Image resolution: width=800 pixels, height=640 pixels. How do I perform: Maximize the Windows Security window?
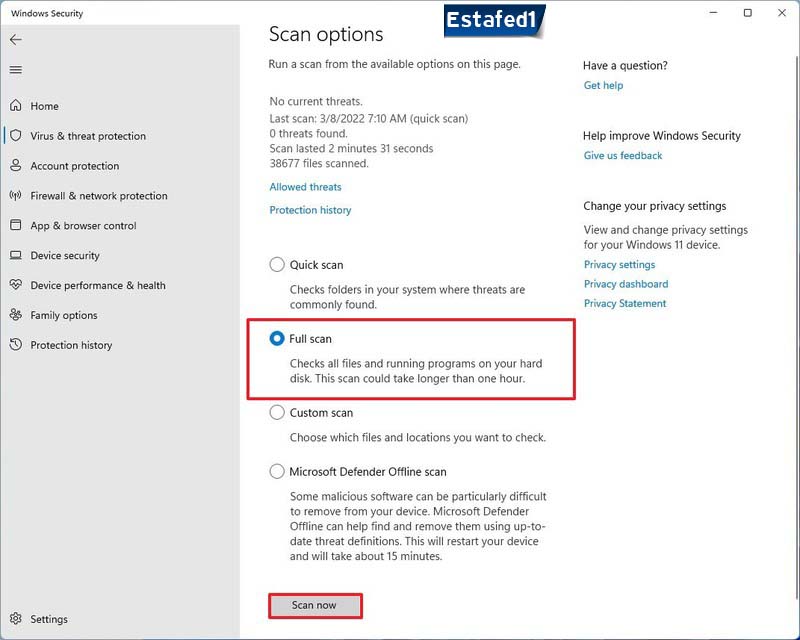coord(747,13)
